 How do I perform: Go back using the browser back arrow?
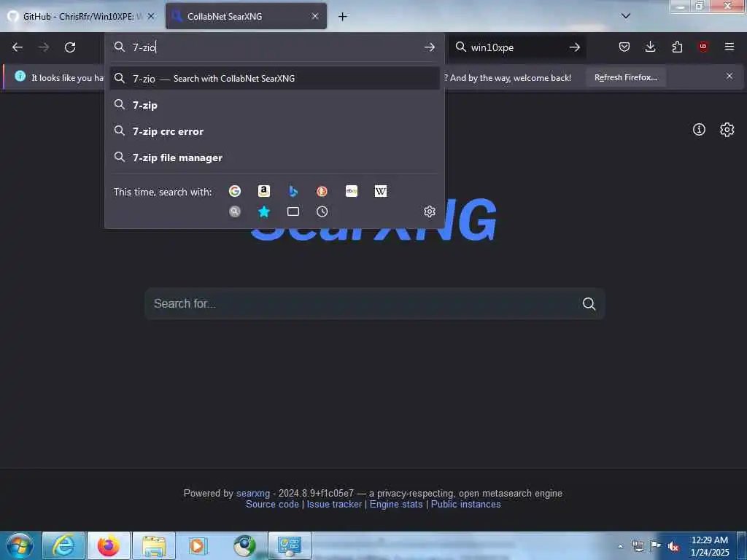[18, 47]
